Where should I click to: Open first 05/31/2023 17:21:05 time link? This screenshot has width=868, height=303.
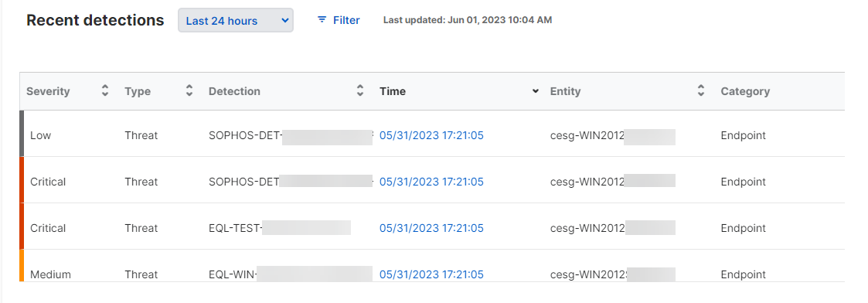coord(432,135)
